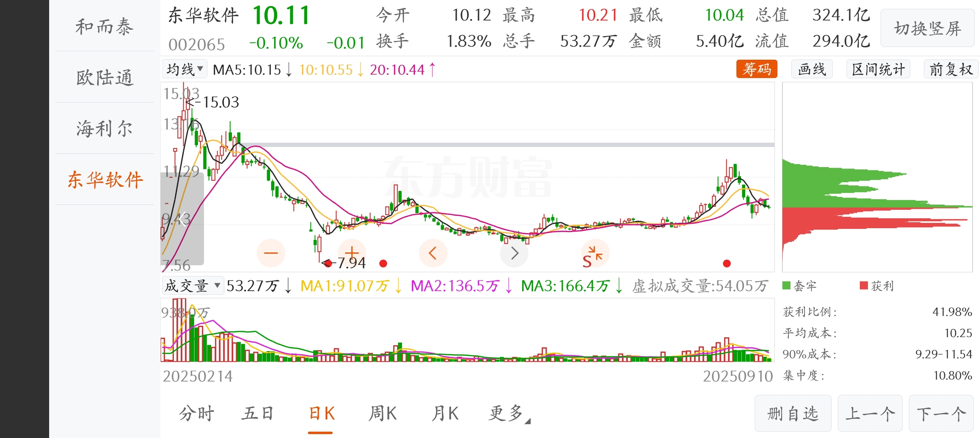The width and height of the screenshot is (980, 438).
Task: Tap the 15.03 high price marker
Action: pyautogui.click(x=213, y=102)
